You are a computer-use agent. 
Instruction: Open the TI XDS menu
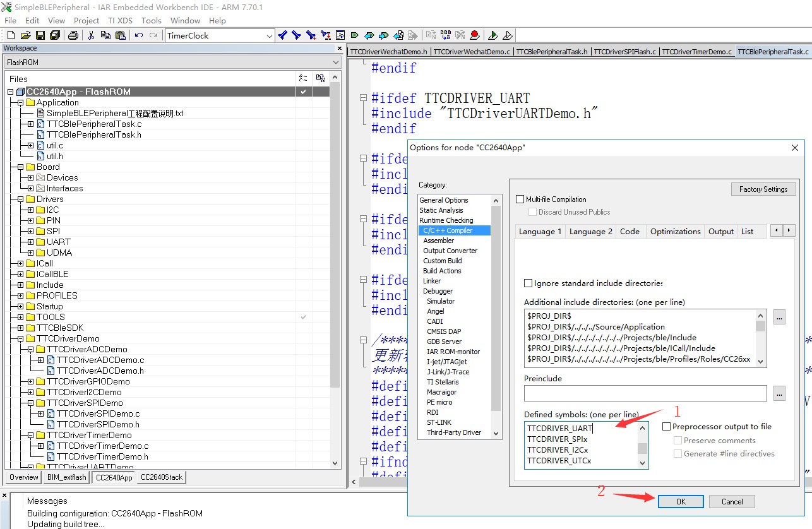[120, 20]
